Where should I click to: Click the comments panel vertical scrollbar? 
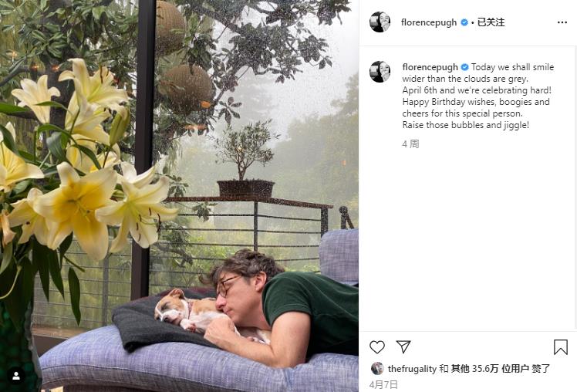tap(575, 188)
